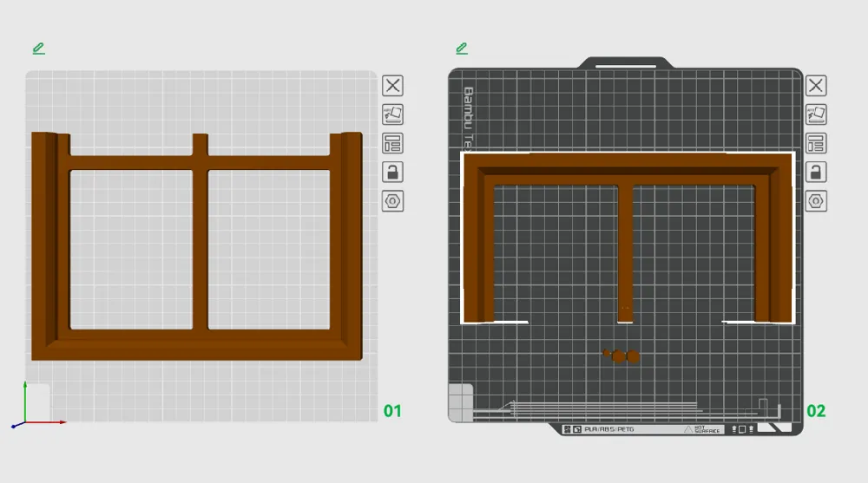Screen dimensions: 868x483
Task: Edit the name of plate 01
Action: pos(39,49)
